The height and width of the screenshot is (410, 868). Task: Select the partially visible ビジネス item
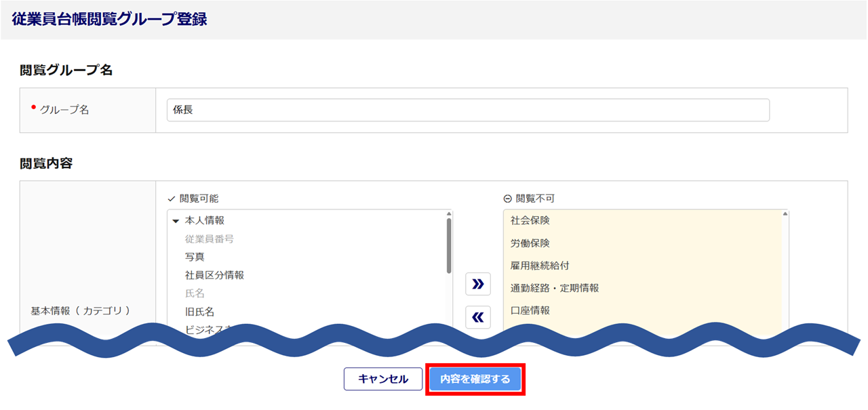pyautogui.click(x=207, y=328)
